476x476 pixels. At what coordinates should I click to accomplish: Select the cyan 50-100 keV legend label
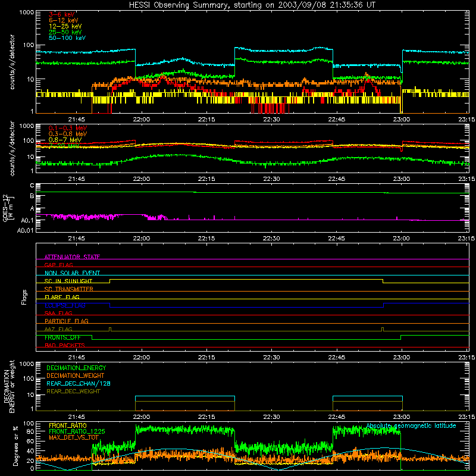tap(67, 38)
